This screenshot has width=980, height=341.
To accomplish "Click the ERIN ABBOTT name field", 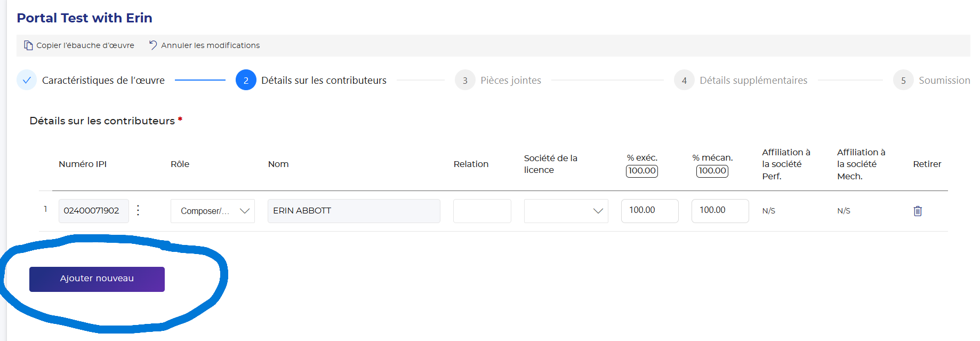I will [x=354, y=211].
